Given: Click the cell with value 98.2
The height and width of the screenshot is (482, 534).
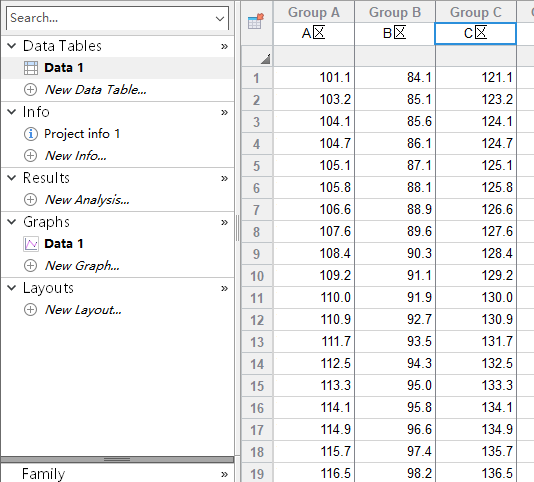Looking at the screenshot, I should coord(395,473).
